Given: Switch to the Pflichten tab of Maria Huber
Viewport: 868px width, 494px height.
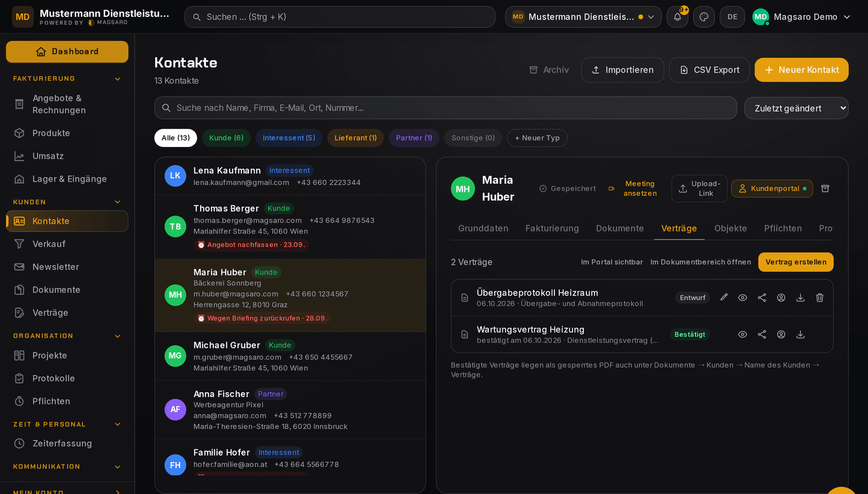Looking at the screenshot, I should pos(783,228).
